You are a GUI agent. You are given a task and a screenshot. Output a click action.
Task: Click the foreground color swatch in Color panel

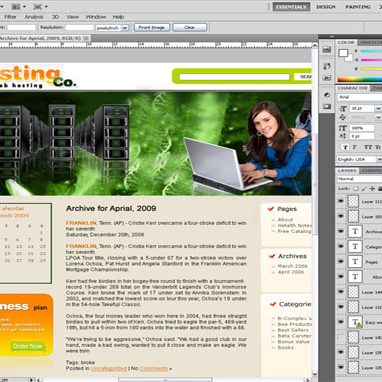tap(343, 53)
